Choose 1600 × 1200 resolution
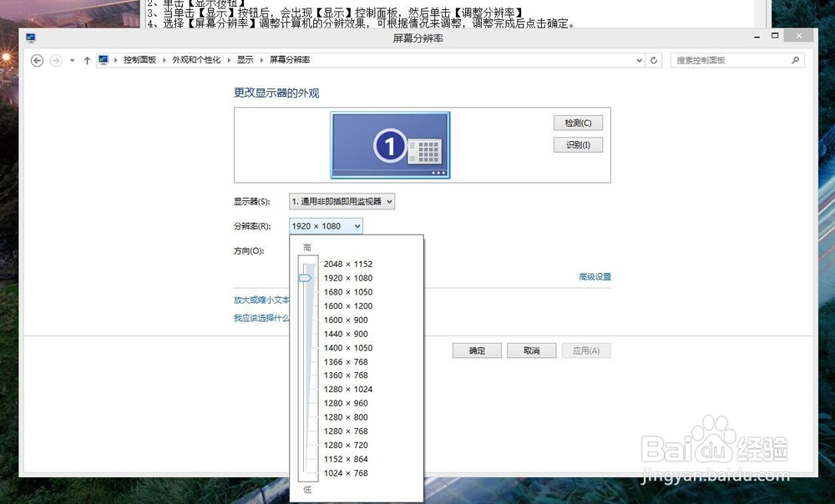835x504 pixels. pyautogui.click(x=347, y=306)
